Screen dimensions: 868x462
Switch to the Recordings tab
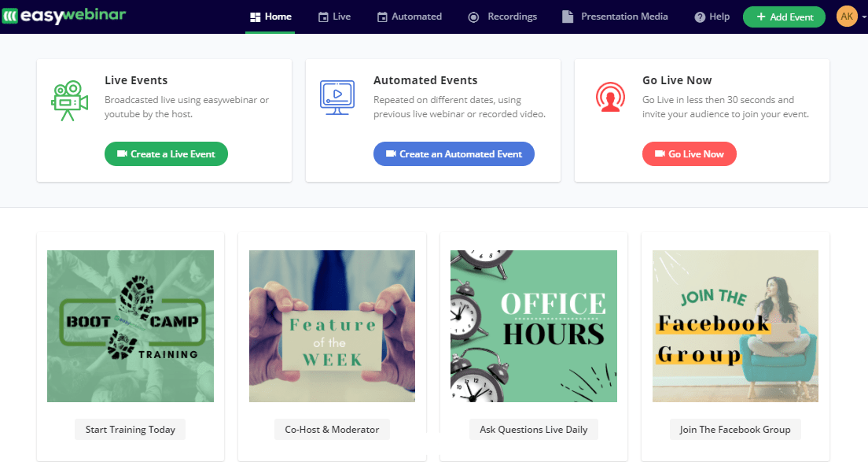502,17
